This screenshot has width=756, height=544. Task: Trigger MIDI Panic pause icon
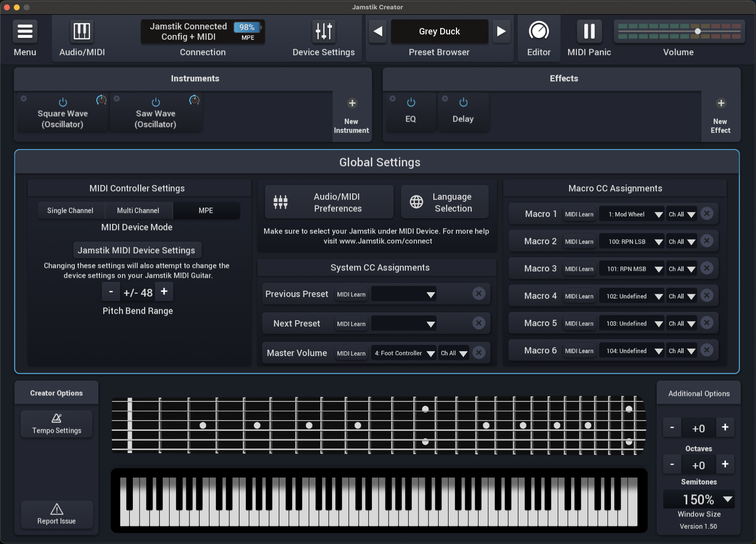pos(589,31)
